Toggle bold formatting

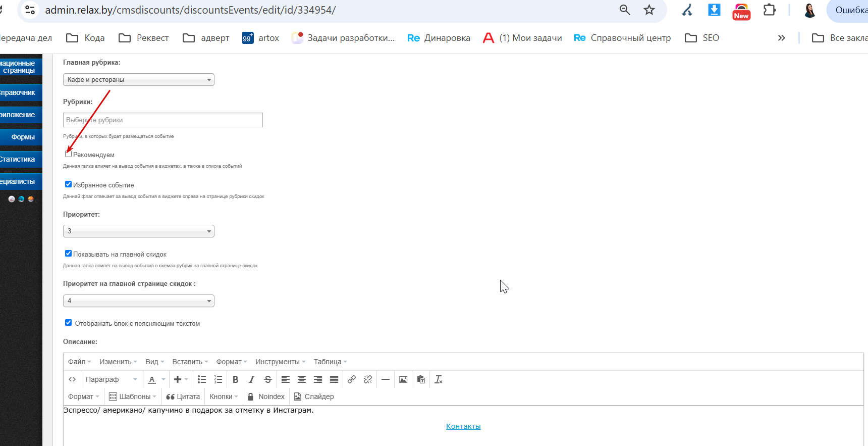(x=235, y=379)
